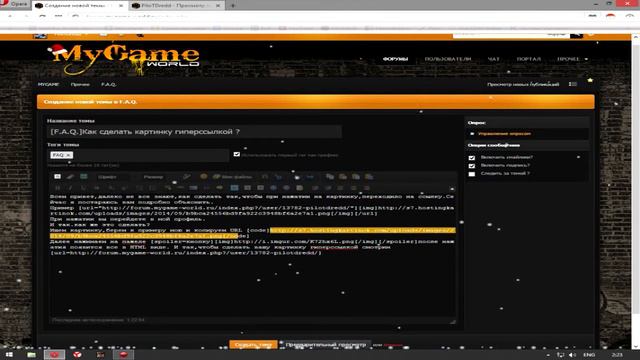The width and height of the screenshot is (640, 360).
Task: Open a new browser tab
Action: (233, 6)
